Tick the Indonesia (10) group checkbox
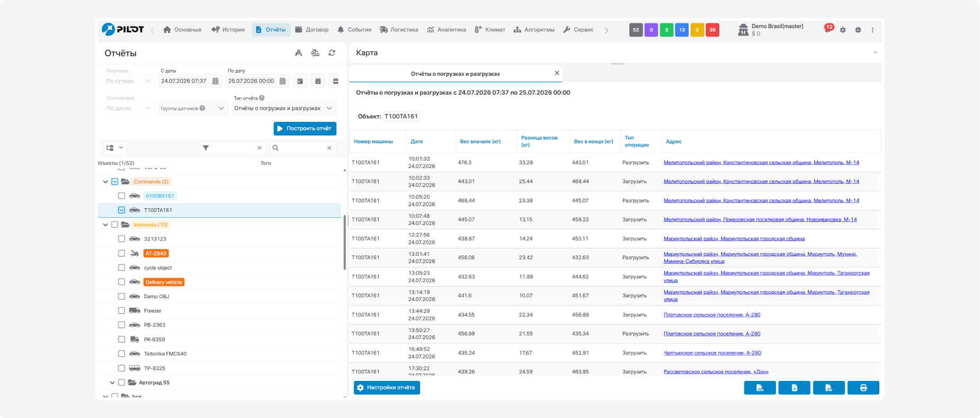 pyautogui.click(x=114, y=225)
